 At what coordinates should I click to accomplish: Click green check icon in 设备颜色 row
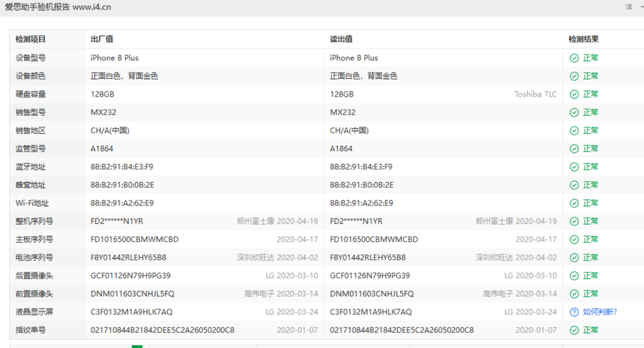click(574, 76)
